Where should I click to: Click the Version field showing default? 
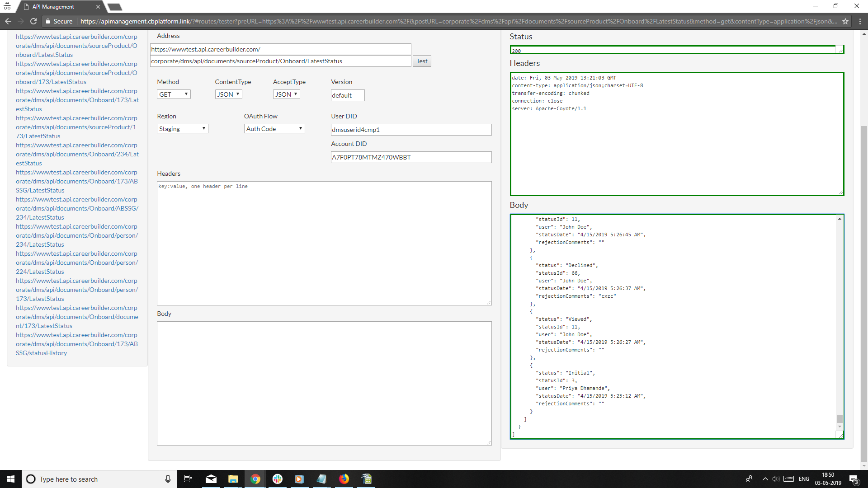[348, 95]
